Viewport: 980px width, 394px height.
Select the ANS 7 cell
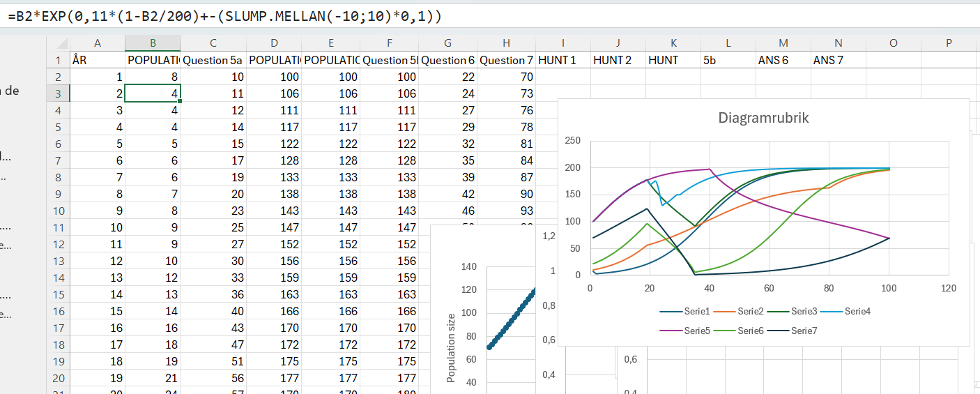pyautogui.click(x=838, y=60)
